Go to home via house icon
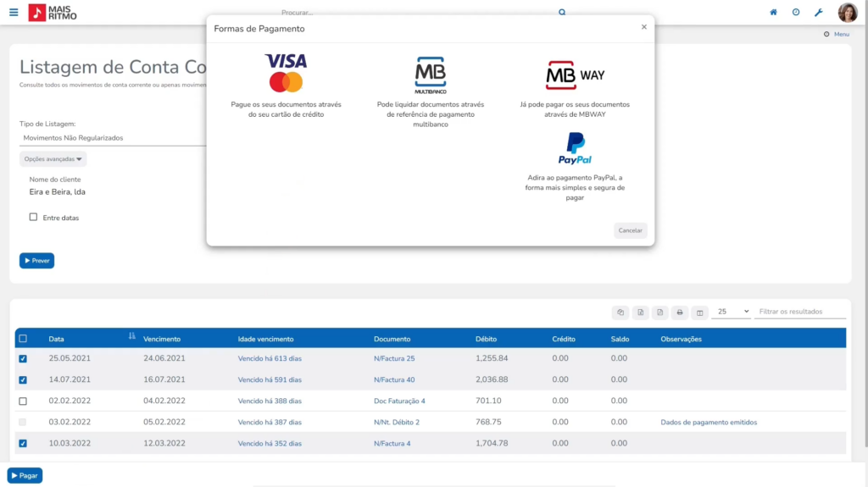This screenshot has height=487, width=868. (773, 12)
